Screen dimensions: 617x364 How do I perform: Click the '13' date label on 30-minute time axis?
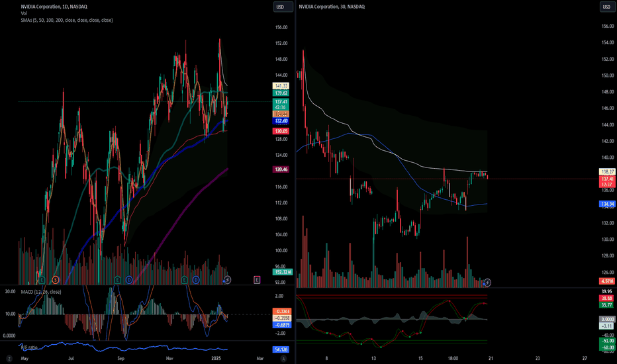[373, 359]
